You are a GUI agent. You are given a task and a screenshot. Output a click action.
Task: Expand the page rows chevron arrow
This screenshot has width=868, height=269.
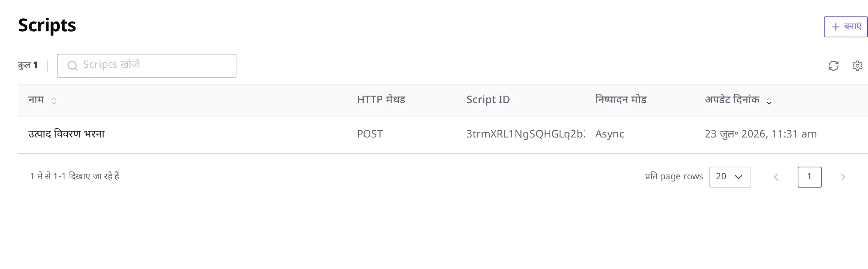pyautogui.click(x=739, y=177)
